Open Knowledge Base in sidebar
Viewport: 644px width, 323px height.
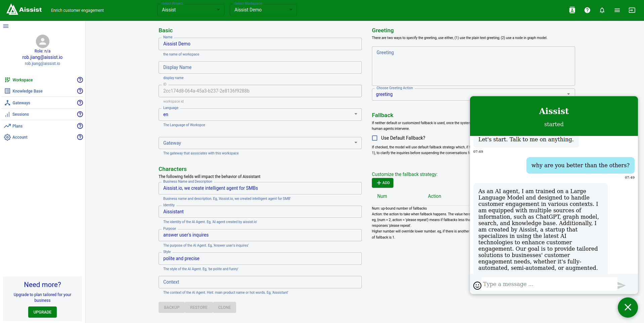point(28,91)
